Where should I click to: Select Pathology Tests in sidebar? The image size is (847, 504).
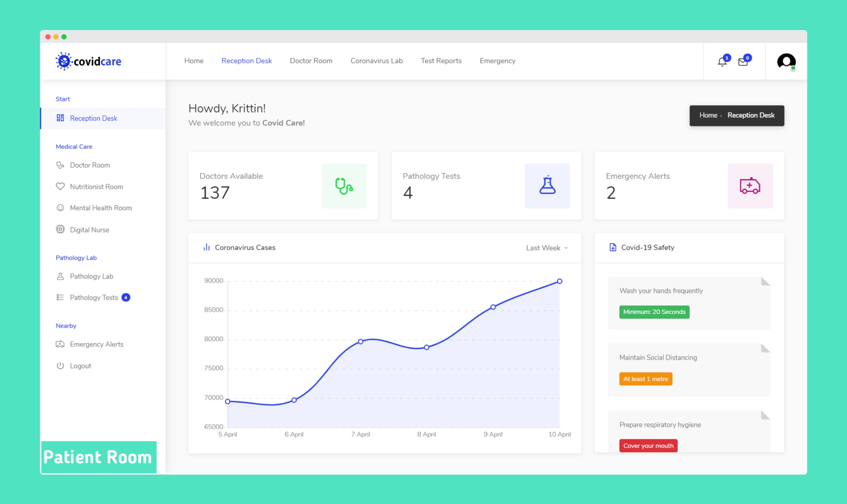pos(94,298)
